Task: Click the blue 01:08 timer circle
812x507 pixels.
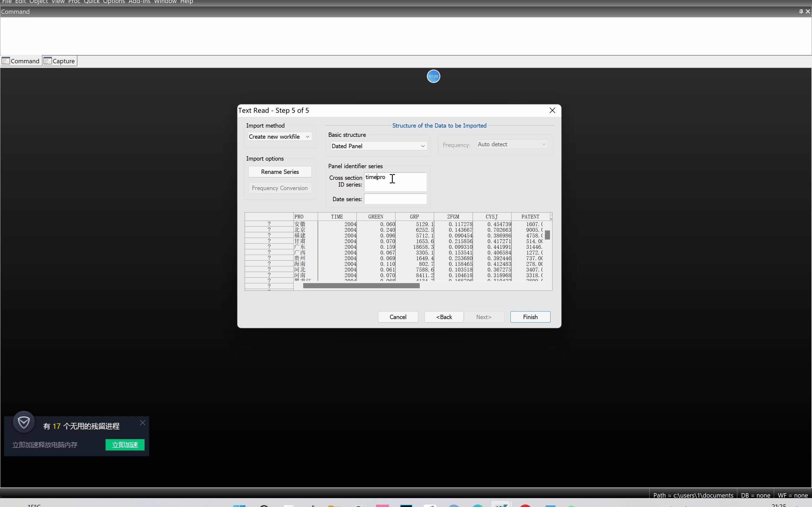Action: coord(433,76)
